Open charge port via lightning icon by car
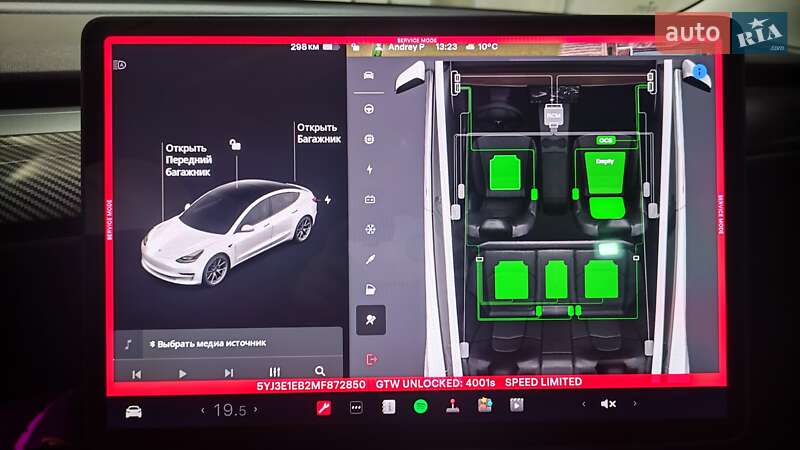 tap(328, 199)
